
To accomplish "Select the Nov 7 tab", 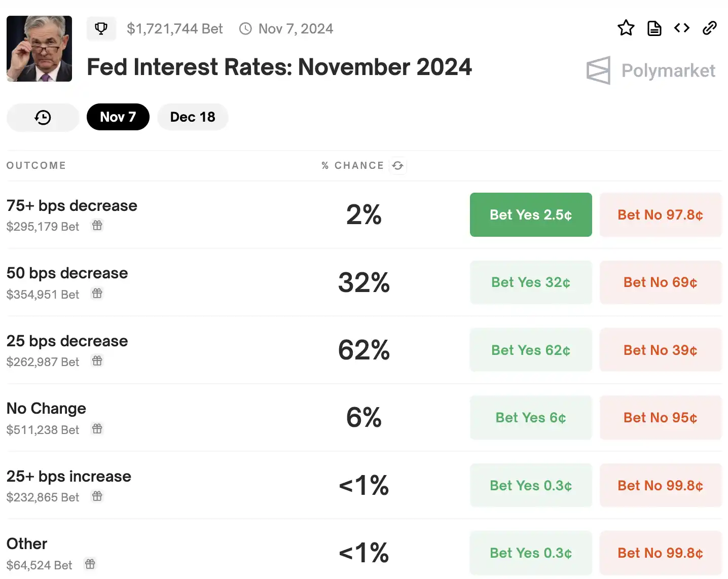I will [118, 117].
